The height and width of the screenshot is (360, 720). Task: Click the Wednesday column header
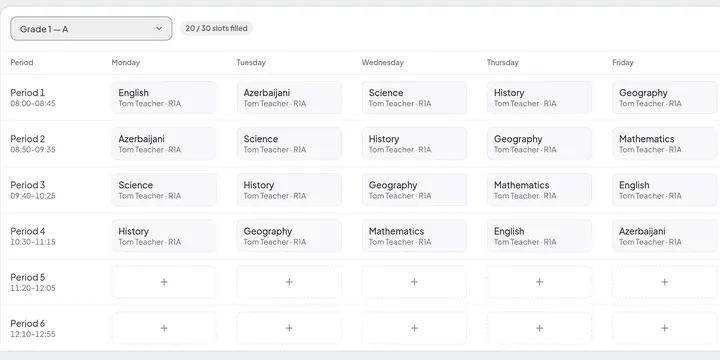tap(382, 62)
